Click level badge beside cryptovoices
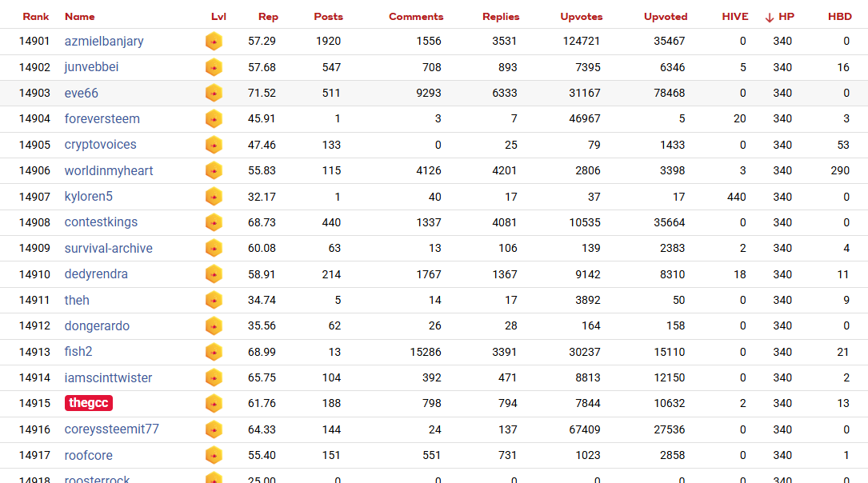 (214, 145)
